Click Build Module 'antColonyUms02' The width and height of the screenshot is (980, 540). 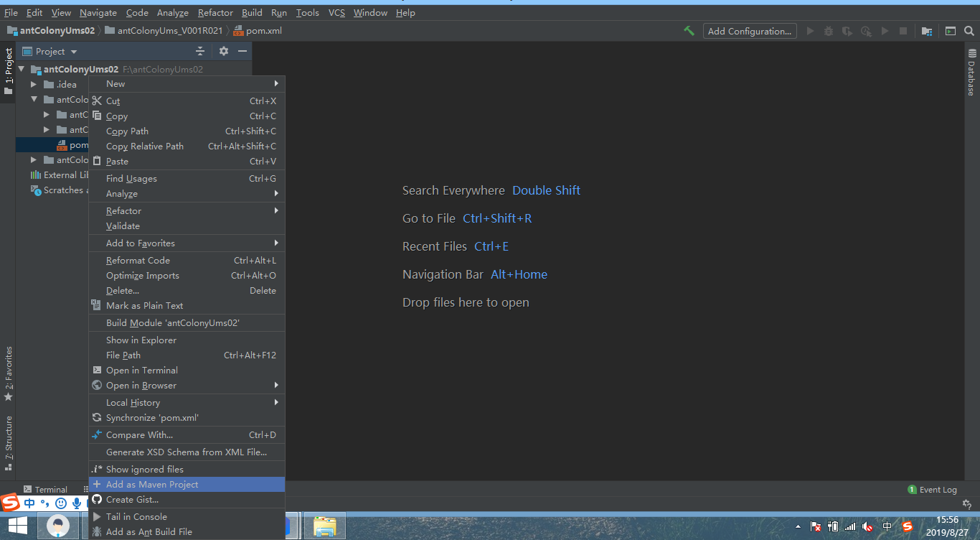coord(187,323)
